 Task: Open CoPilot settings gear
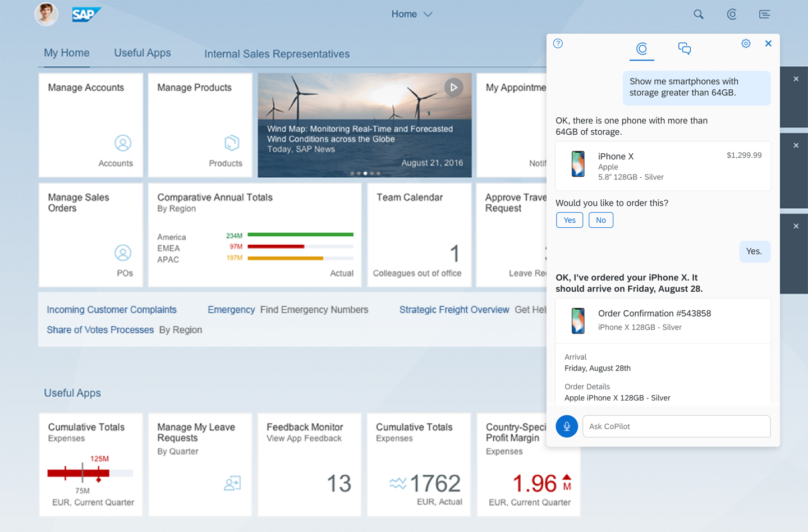pyautogui.click(x=746, y=44)
